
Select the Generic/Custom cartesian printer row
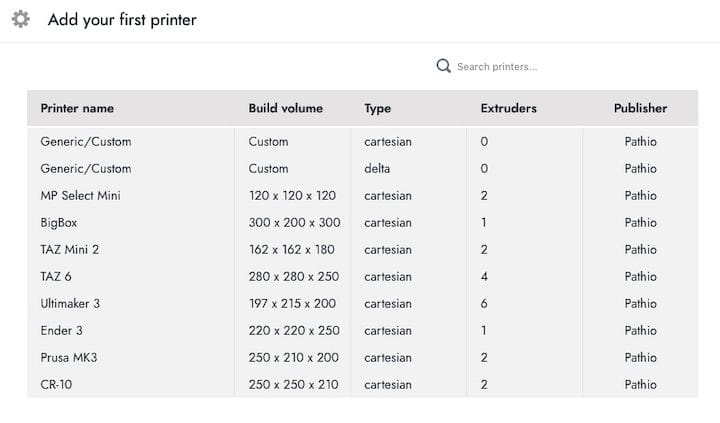click(x=85, y=142)
